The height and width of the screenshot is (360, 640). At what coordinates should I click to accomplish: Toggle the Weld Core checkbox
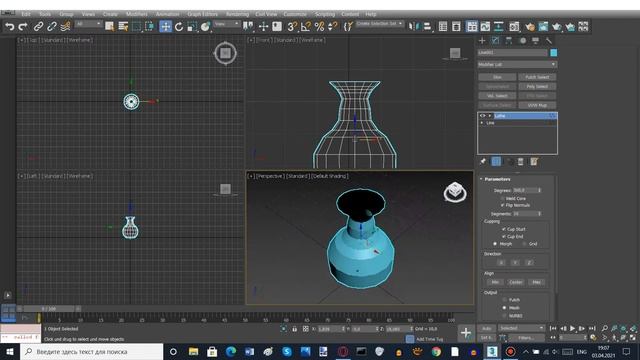[x=502, y=198]
